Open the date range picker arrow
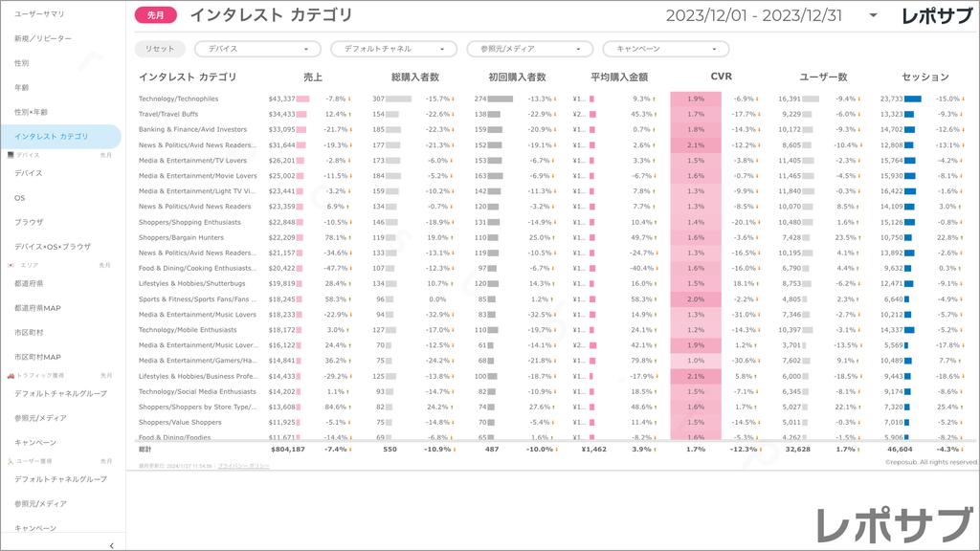This screenshot has width=980, height=551. (873, 16)
